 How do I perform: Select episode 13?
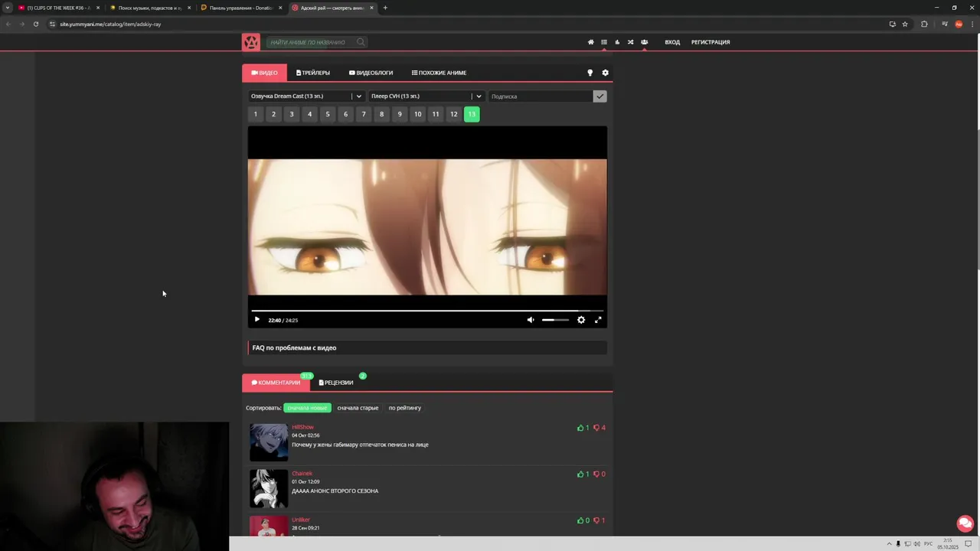pos(472,114)
